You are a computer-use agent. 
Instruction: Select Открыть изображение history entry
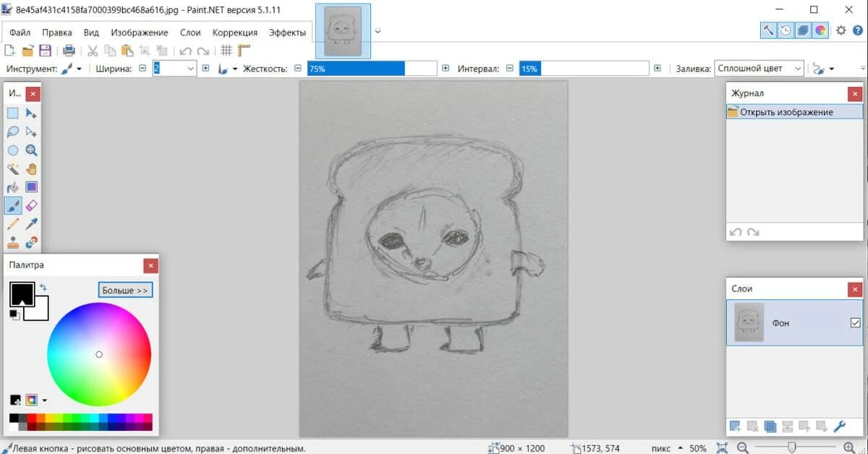(x=794, y=112)
